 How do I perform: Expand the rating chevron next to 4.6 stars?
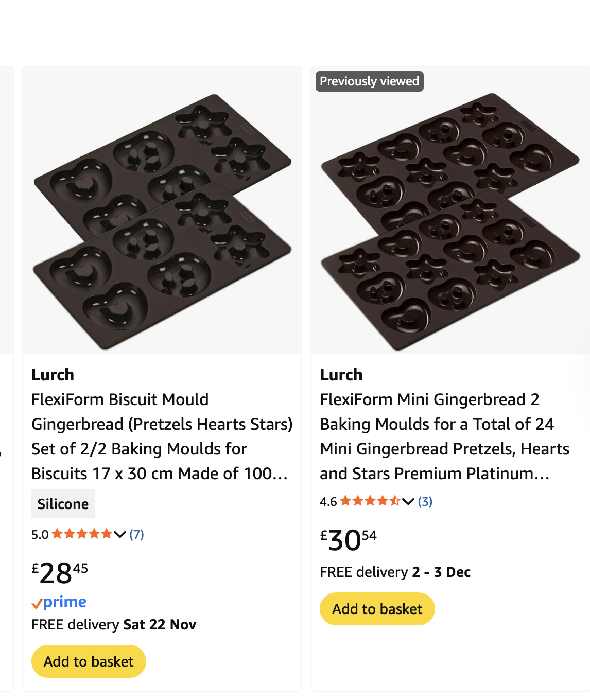coord(408,502)
